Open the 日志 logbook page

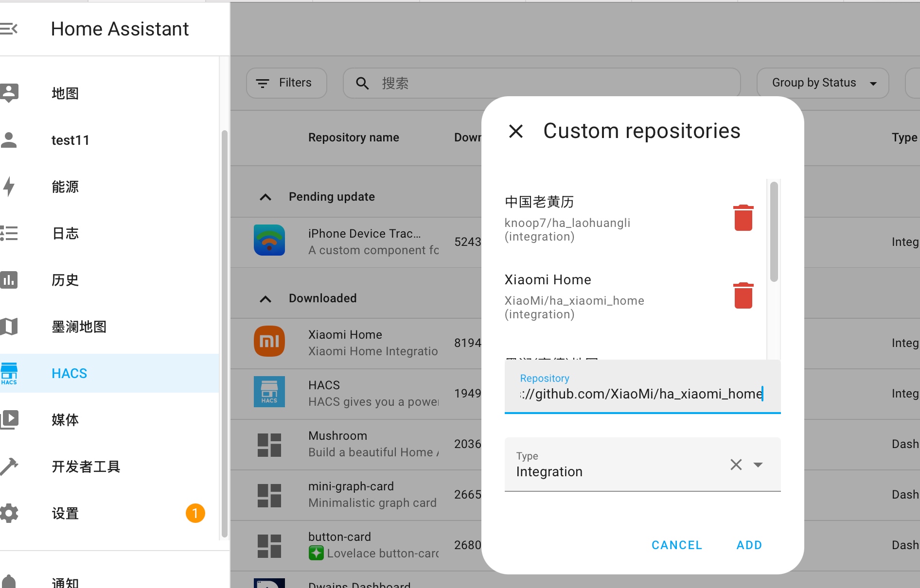click(109, 233)
